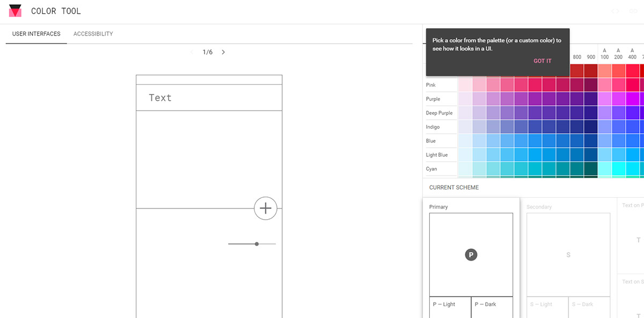This screenshot has width=644, height=318.
Task: Click the 1/6 page indicator
Action: 208,52
